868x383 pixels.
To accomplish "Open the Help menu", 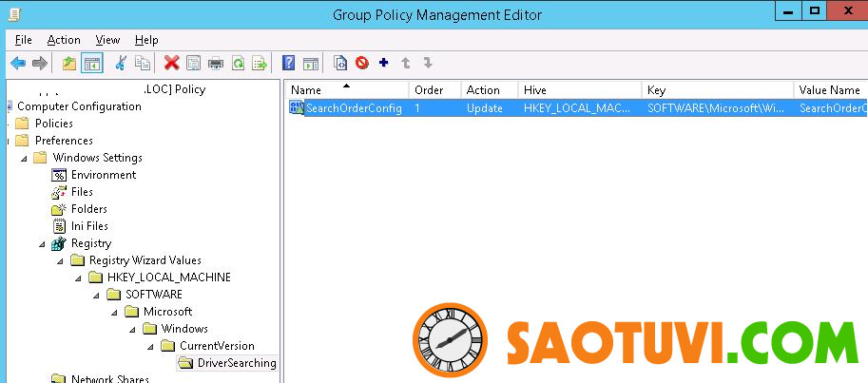I will tap(146, 40).
